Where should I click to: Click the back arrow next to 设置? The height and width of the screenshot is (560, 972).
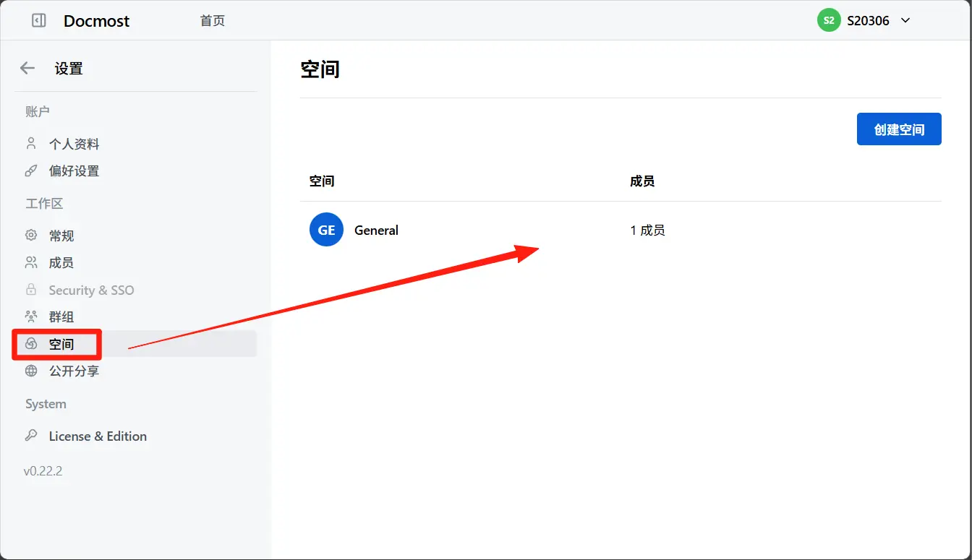click(x=27, y=69)
